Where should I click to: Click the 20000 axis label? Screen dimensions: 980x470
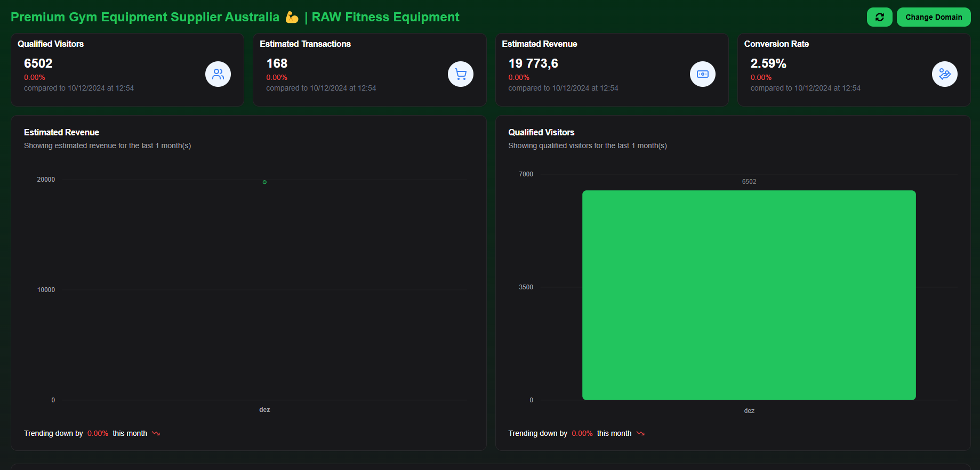pyautogui.click(x=46, y=180)
